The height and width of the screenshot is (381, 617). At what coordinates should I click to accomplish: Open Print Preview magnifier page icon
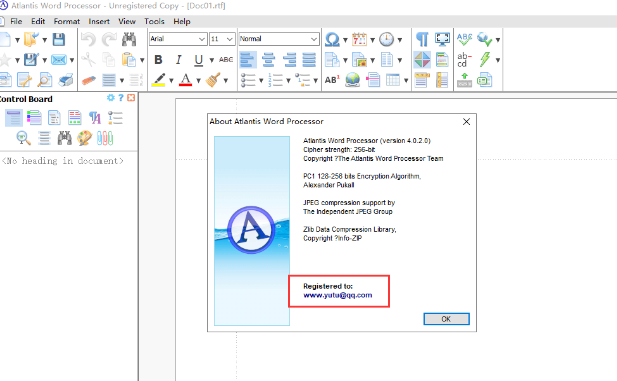point(44,80)
